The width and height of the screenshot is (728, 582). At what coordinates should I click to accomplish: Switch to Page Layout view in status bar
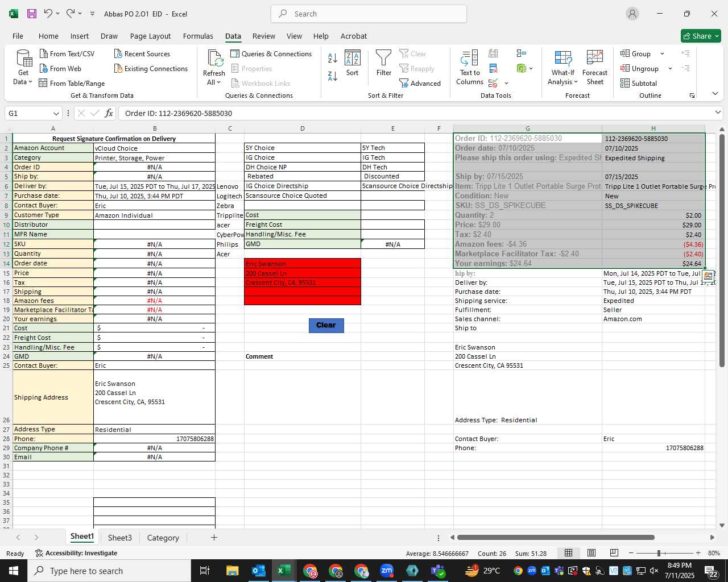point(591,553)
